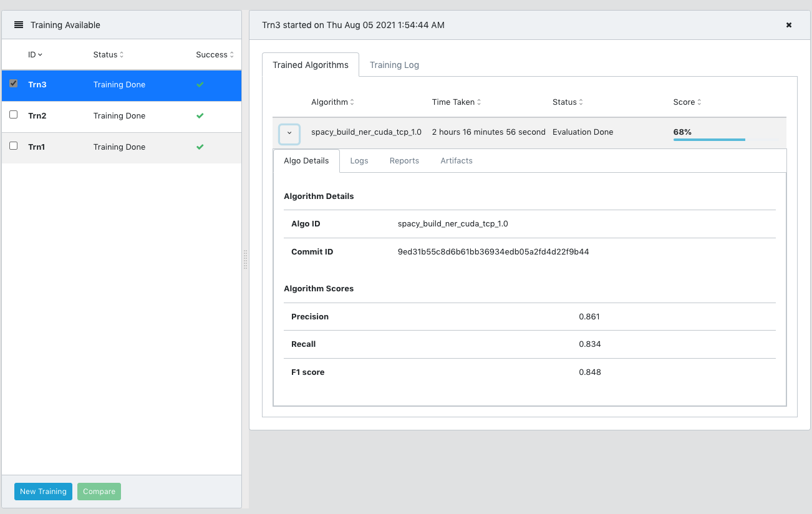Click the hamburger list icon beside Training Available
Viewport: 812px width, 514px height.
click(19, 25)
